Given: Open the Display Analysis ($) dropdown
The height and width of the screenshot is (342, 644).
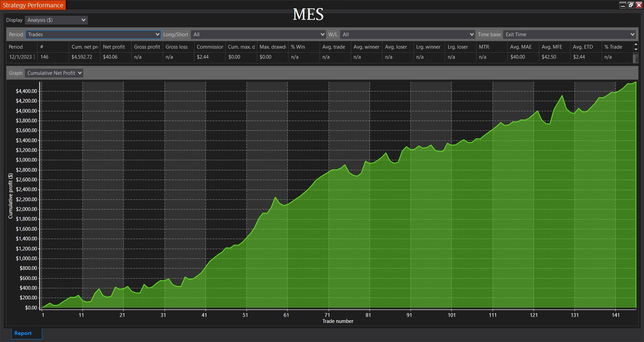Looking at the screenshot, I should (x=56, y=20).
